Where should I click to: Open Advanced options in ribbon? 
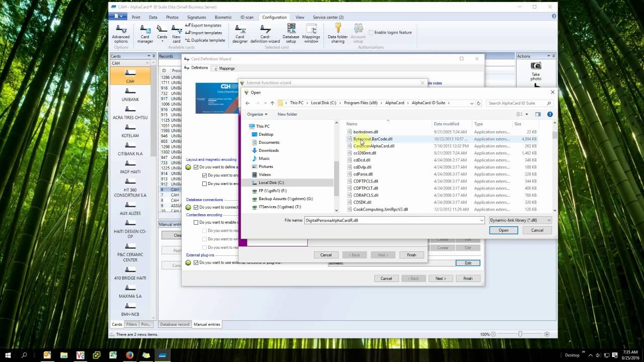(121, 33)
